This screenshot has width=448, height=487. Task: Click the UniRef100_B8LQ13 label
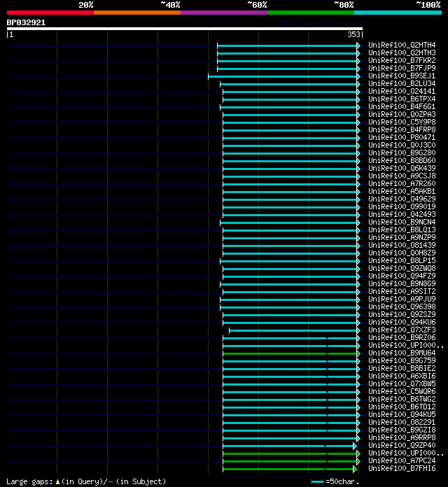click(x=402, y=230)
